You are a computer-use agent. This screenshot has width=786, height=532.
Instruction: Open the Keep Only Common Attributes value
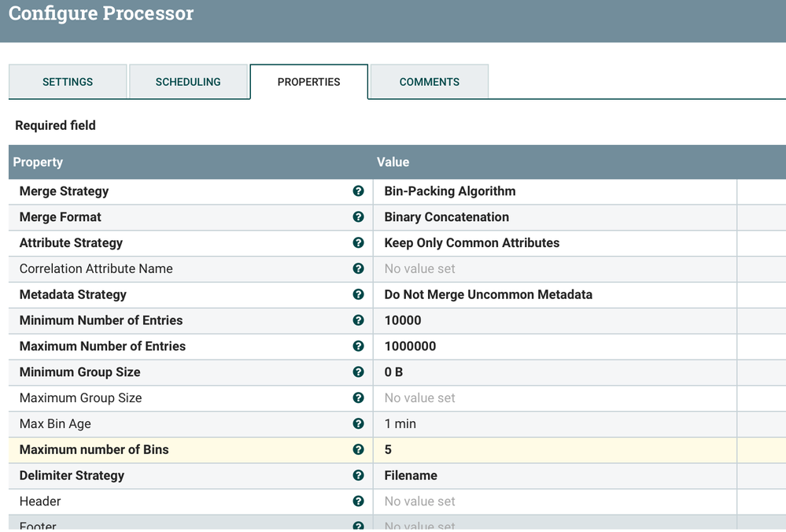click(x=472, y=243)
